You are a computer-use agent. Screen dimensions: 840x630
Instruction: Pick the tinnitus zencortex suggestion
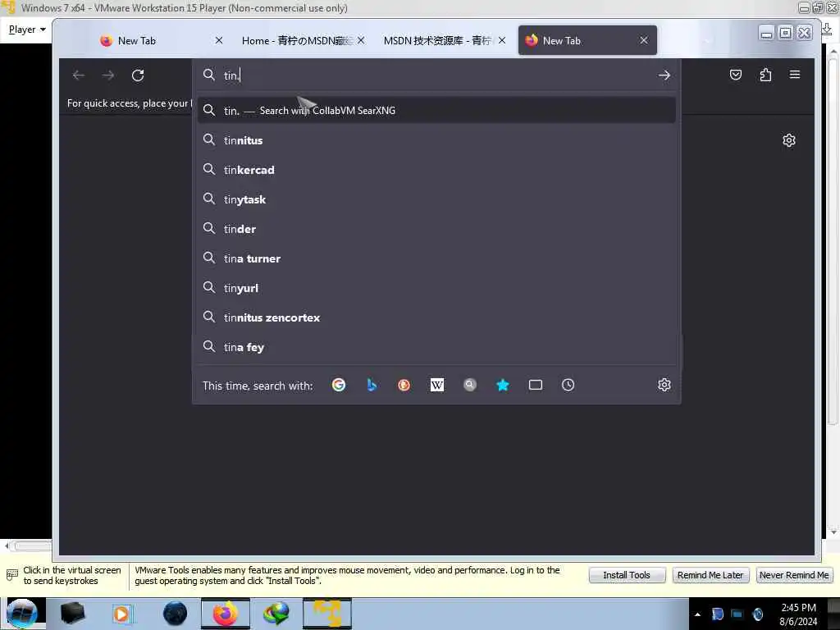tap(436, 317)
